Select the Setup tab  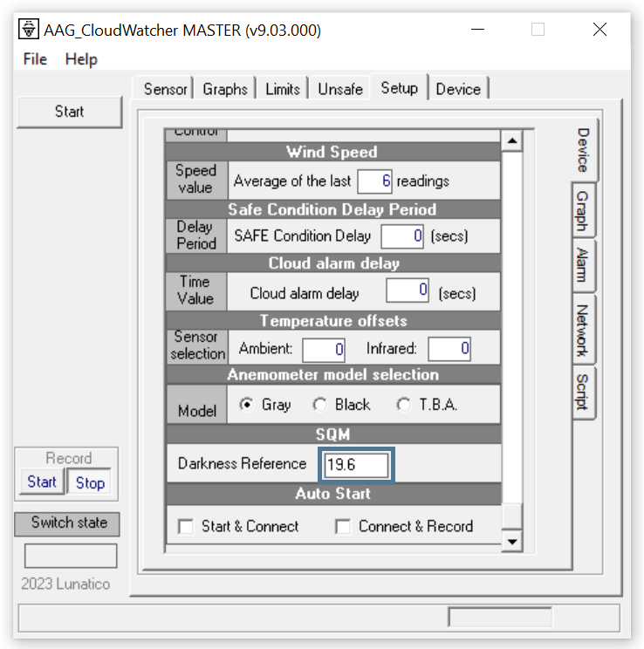[x=400, y=88]
